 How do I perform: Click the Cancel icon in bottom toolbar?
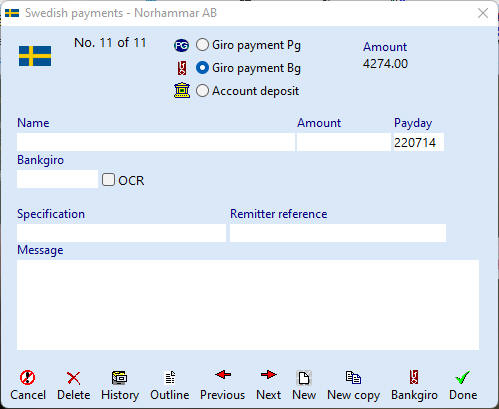(x=27, y=377)
